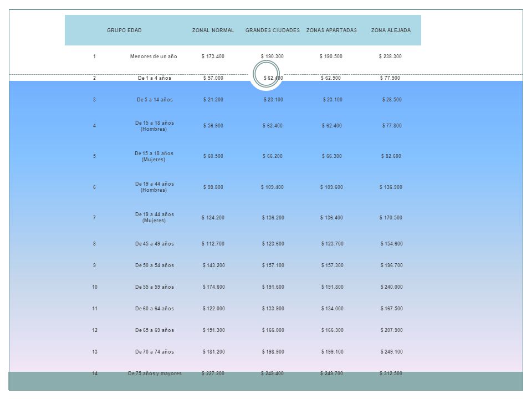Select the 'De 60 a 64 años' label
The width and height of the screenshot is (532, 399).
click(x=155, y=309)
